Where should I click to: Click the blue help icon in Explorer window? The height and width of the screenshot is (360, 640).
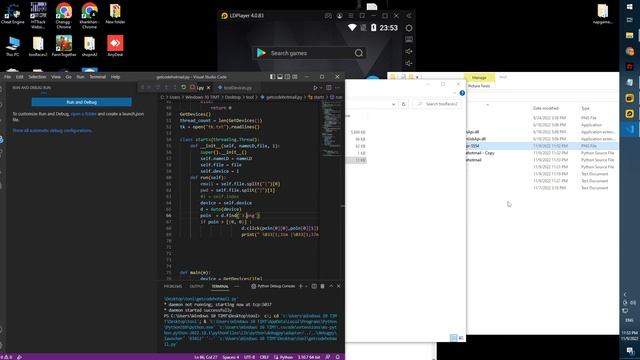click(462, 93)
